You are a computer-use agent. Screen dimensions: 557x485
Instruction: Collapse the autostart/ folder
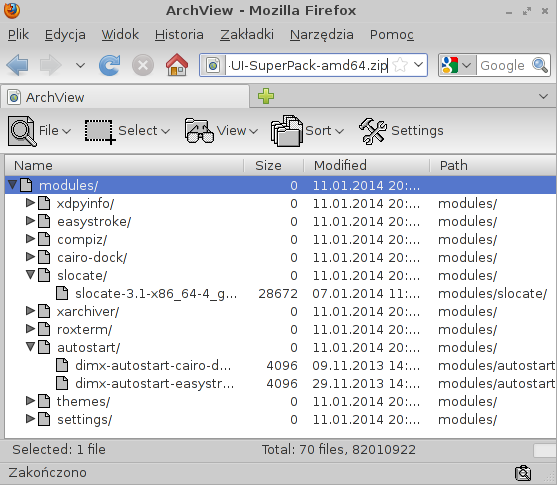(31, 347)
